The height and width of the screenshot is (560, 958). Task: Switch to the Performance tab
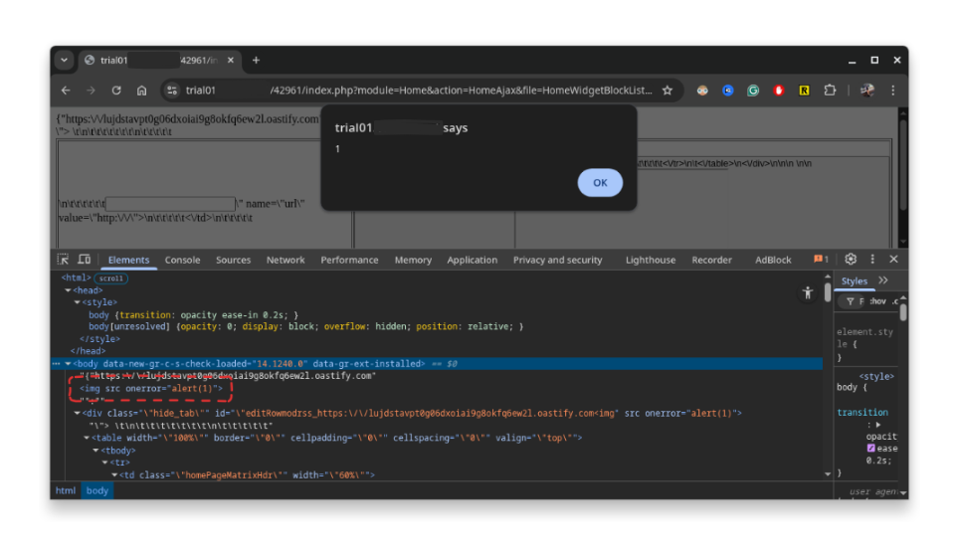[349, 261]
